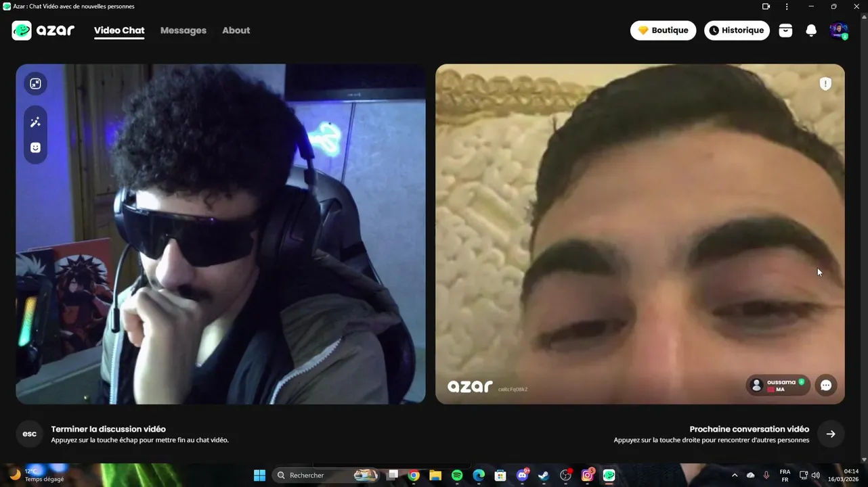Image resolution: width=868 pixels, height=487 pixels.
Task: Open Microsoft Edge from taskbar
Action: (479, 476)
